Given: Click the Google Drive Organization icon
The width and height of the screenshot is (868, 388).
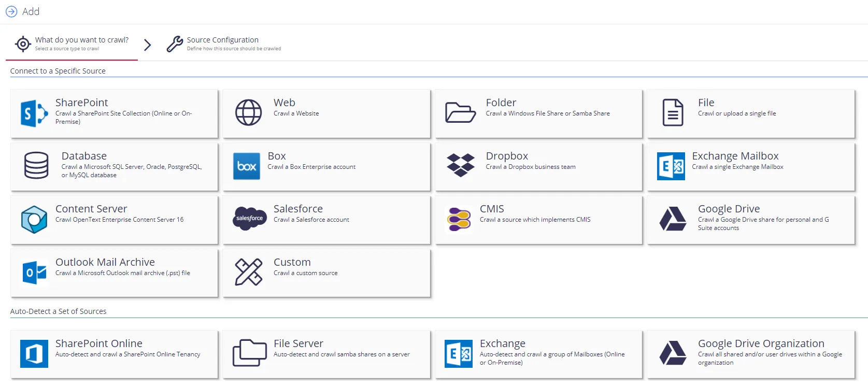Looking at the screenshot, I should coord(673,353).
